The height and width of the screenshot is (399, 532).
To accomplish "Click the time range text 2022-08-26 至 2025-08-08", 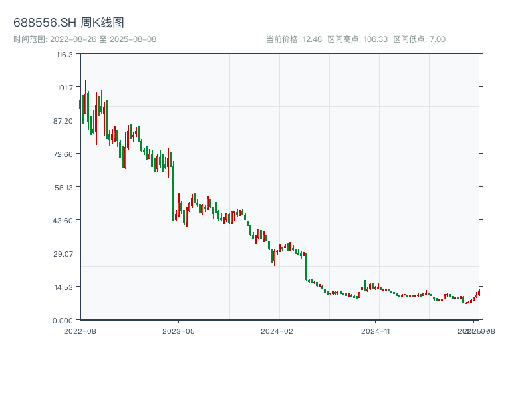I will (85, 39).
